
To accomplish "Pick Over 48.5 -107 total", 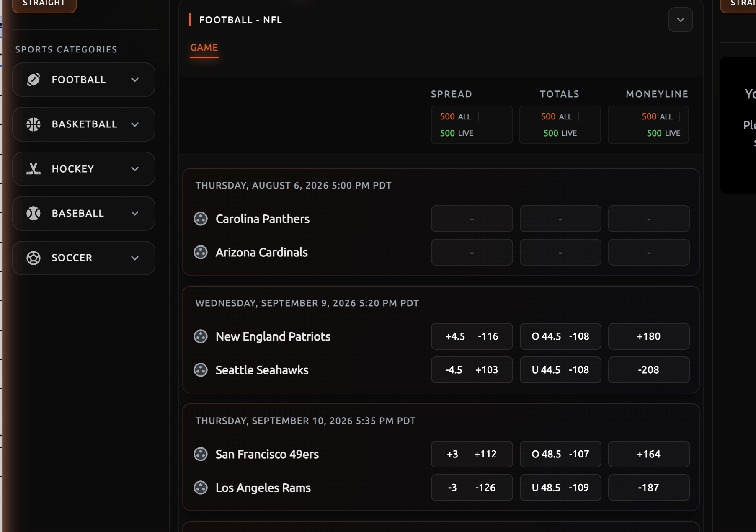I will pos(560,454).
